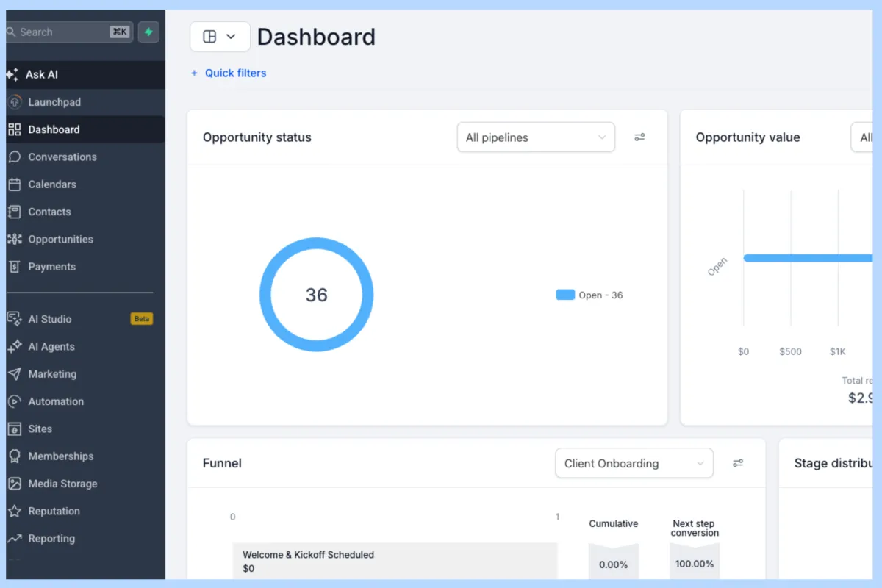
Task: Click the Opportunities pipeline icon
Action: tap(14, 239)
